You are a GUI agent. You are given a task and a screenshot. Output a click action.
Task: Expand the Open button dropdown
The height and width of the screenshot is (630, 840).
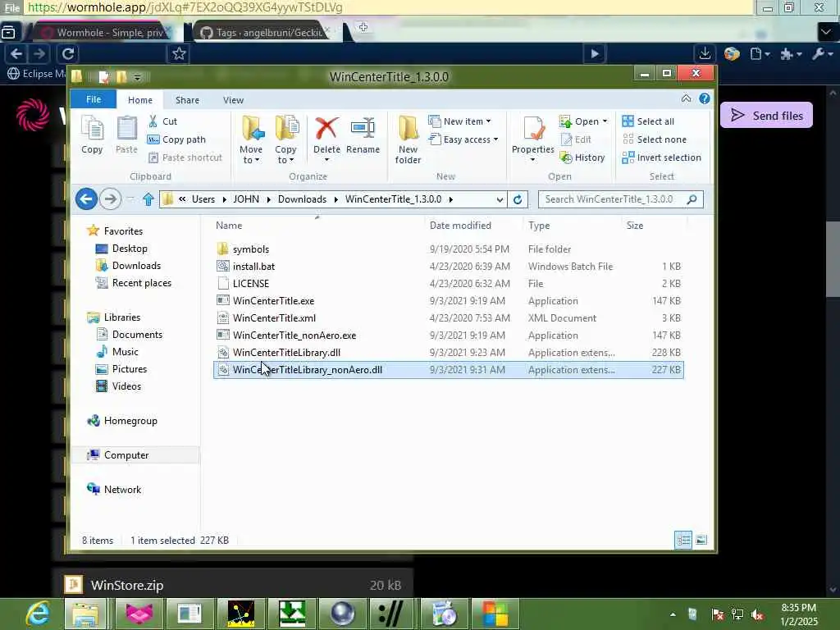[x=605, y=121]
